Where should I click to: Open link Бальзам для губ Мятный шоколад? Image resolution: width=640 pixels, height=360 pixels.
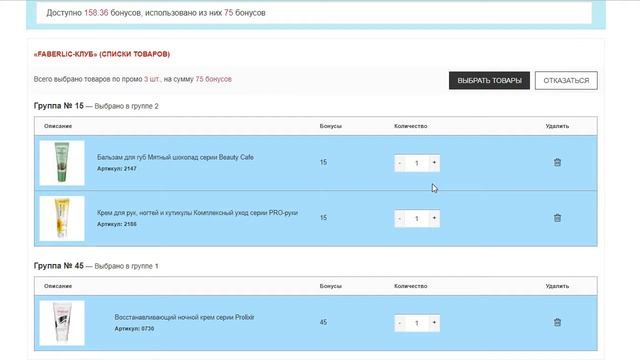click(x=175, y=157)
